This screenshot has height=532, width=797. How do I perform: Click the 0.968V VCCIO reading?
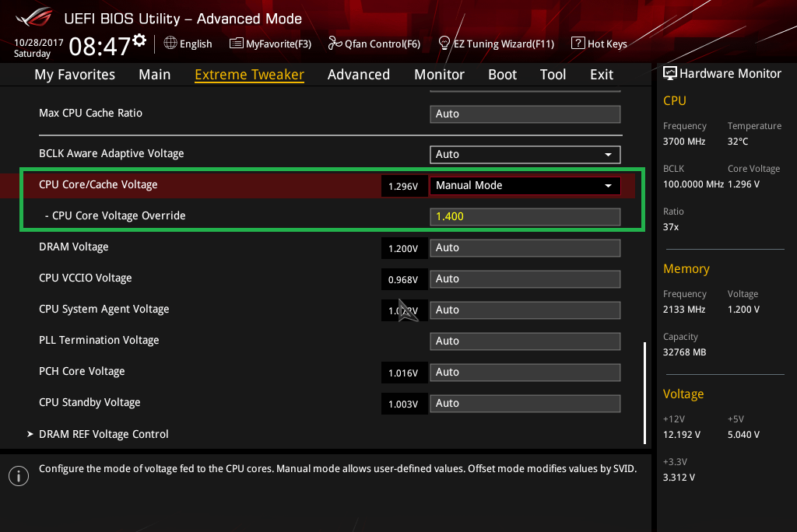404,280
